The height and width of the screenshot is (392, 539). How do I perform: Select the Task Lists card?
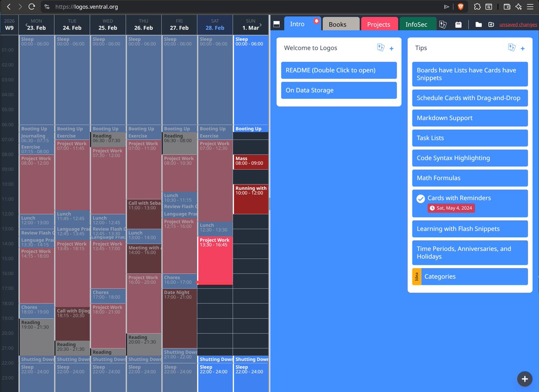[x=470, y=138]
